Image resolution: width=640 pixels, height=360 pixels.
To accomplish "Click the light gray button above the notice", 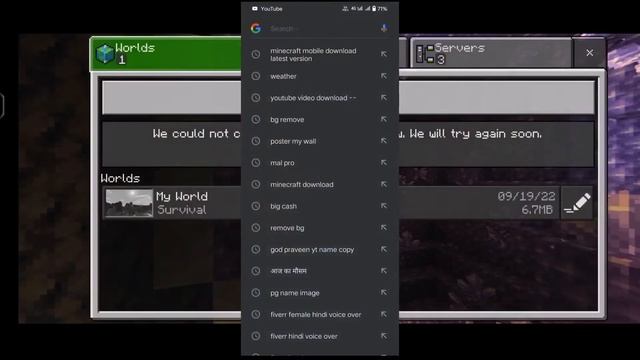I will [x=348, y=97].
